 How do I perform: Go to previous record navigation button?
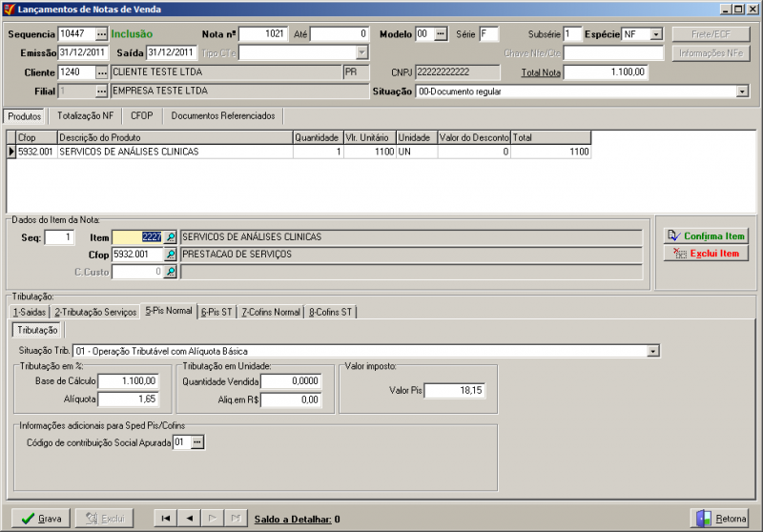click(189, 519)
